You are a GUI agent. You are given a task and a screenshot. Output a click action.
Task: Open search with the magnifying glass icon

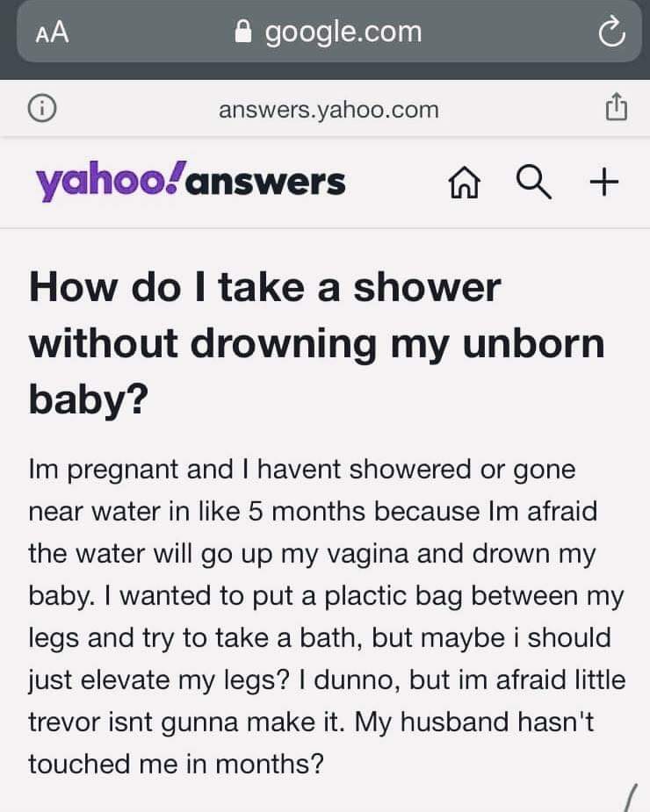tap(534, 183)
